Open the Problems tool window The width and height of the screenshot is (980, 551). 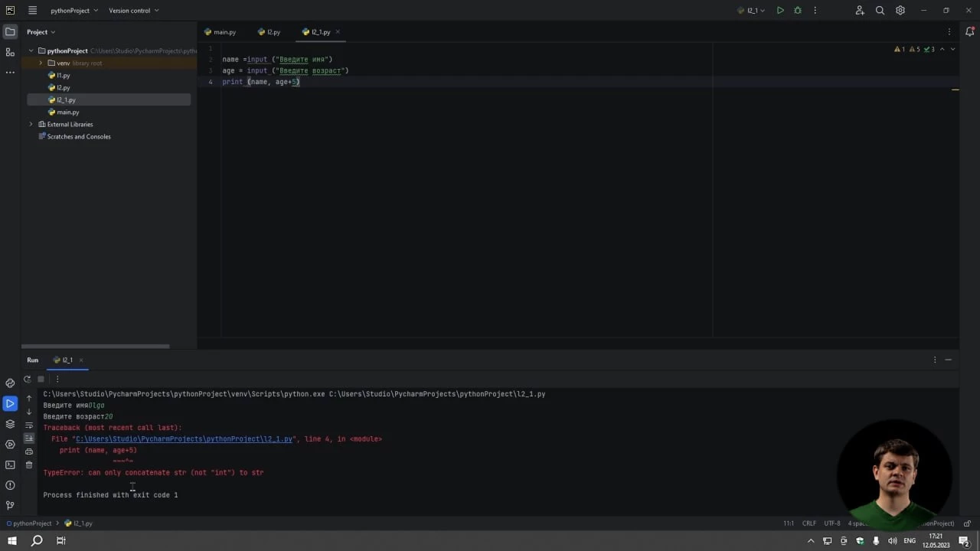coord(10,485)
